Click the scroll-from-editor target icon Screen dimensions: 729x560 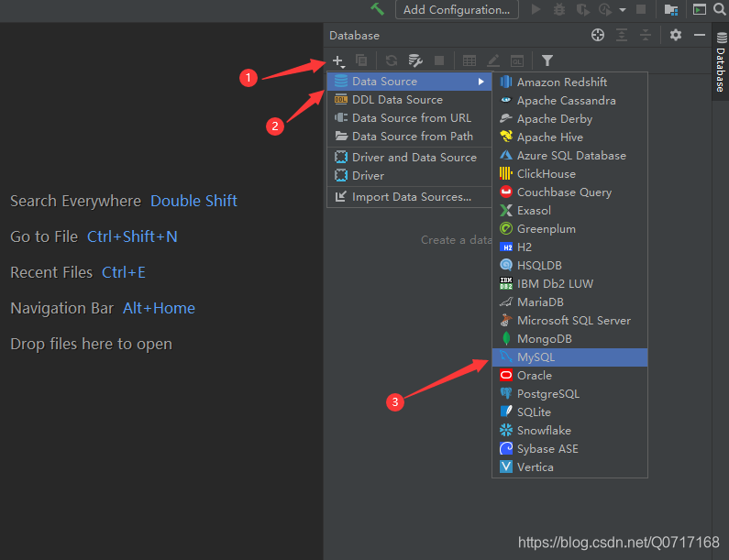[x=598, y=35]
